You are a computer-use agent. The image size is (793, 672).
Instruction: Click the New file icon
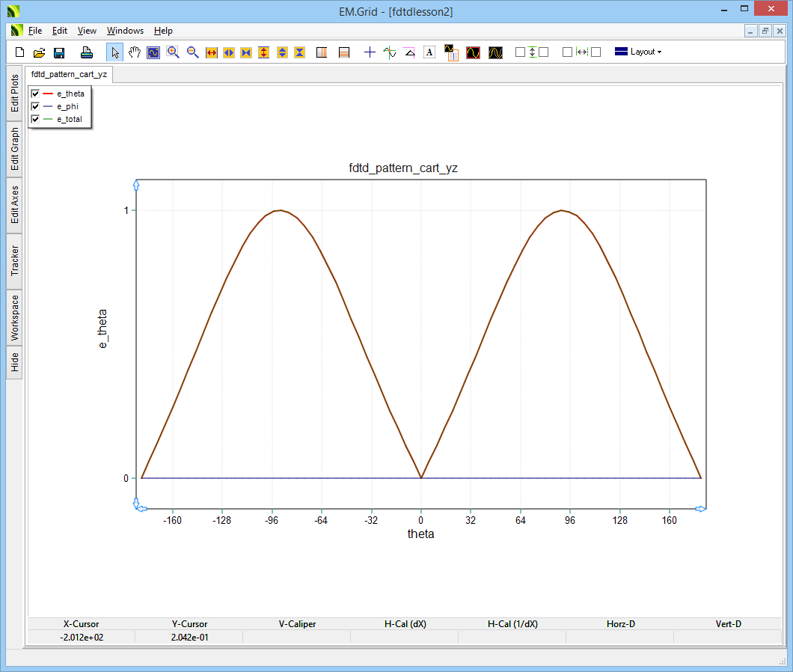(20, 52)
